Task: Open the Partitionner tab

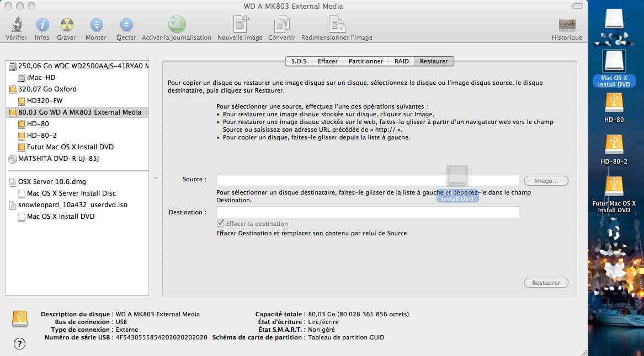Action: [366, 61]
